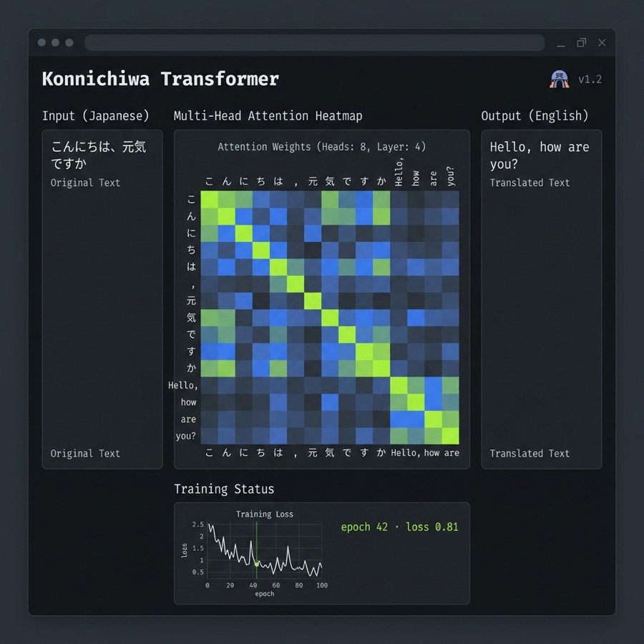The width and height of the screenshot is (644, 644).
Task: Select blue heatmap cell at row are, column Hello,
Action: coord(399,419)
